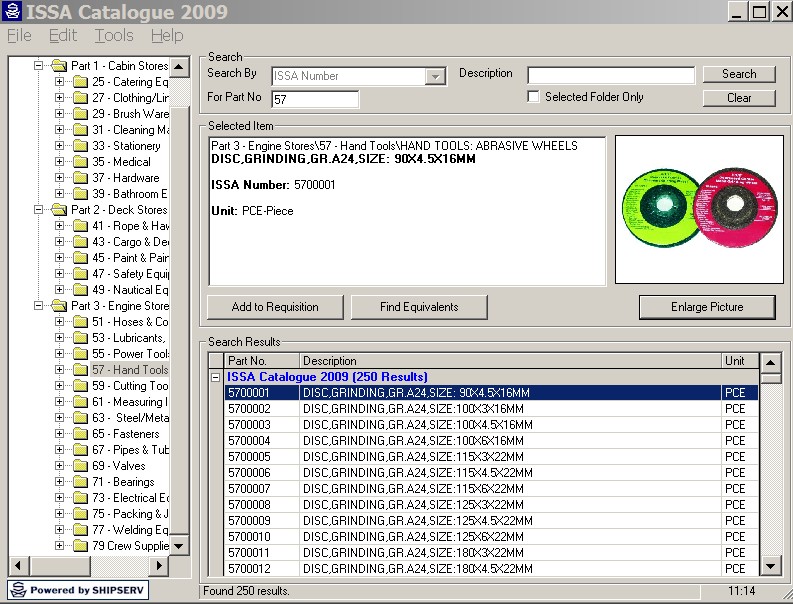This screenshot has width=793, height=604.
Task: Select folder icon of 71 - Bearings
Action: coord(80,482)
